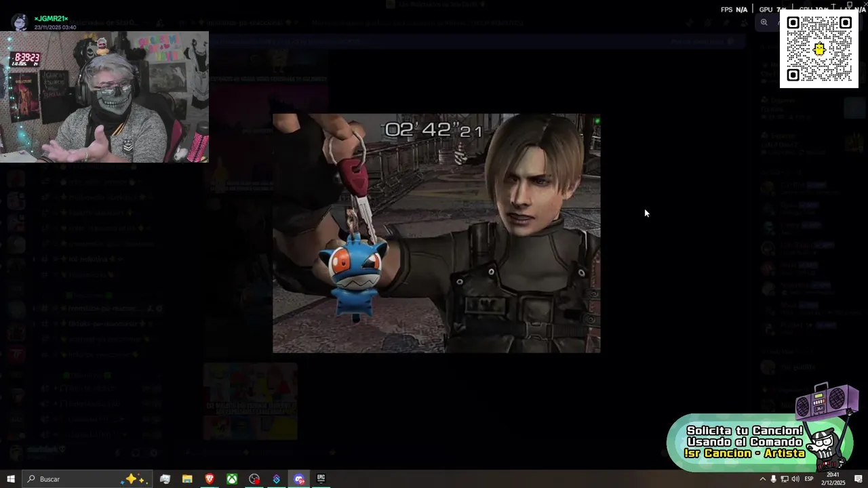Screen dimensions: 868x488
Task: Expand the hidden system tray icons
Action: pyautogui.click(x=762, y=479)
